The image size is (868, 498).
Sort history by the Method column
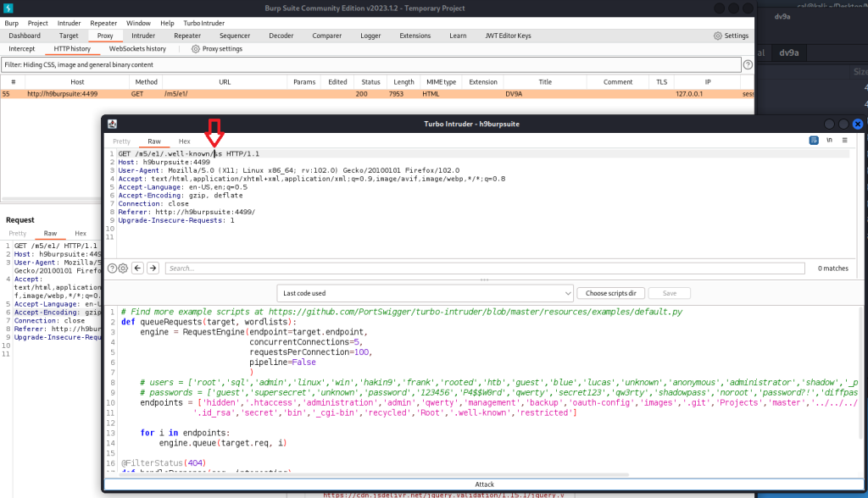[146, 82]
